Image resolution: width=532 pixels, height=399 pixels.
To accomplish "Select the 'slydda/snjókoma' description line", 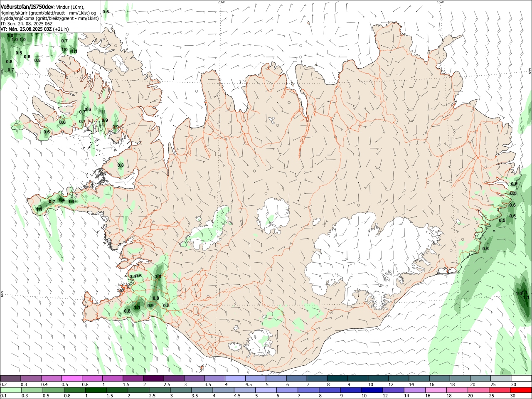I will [x=49, y=18].
